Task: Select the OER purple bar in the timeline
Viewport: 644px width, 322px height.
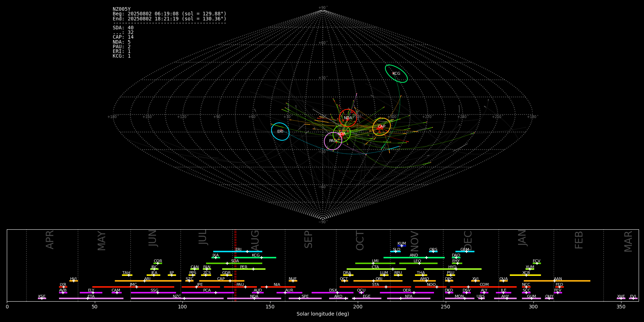Action: [x=407, y=293]
